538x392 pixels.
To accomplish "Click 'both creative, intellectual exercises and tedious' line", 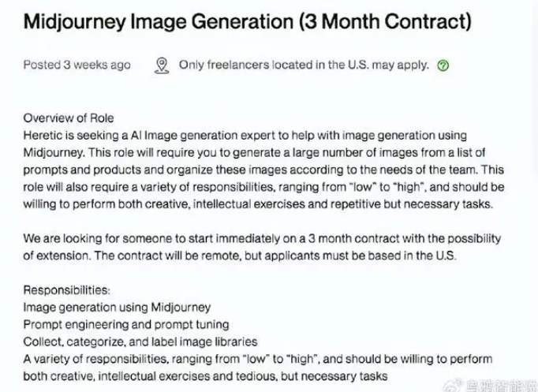I will point(206,376).
